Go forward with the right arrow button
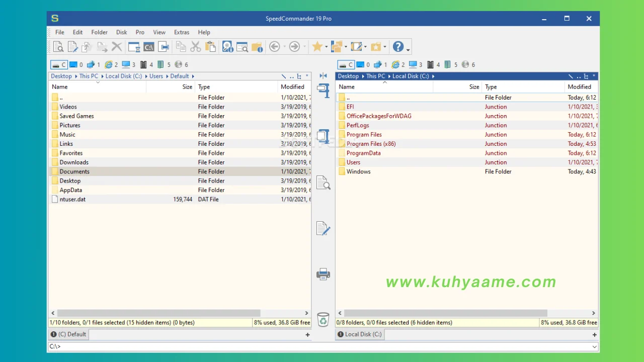The image size is (644, 362). [294, 47]
